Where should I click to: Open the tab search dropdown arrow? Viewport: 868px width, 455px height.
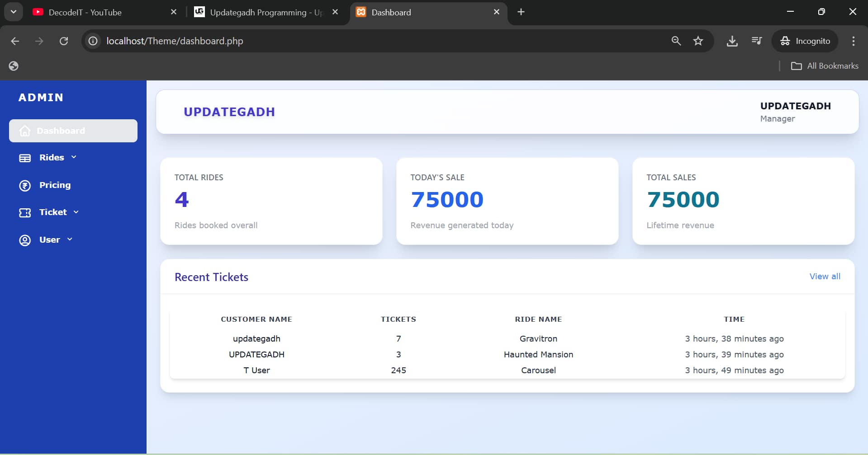14,12
